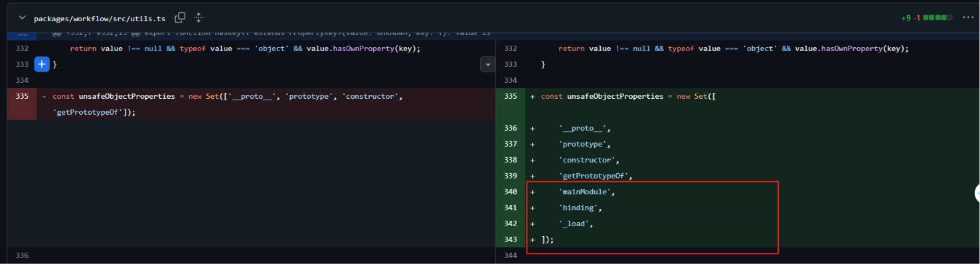
Task: Collapse the utils.ts file diff
Action: tap(23, 18)
